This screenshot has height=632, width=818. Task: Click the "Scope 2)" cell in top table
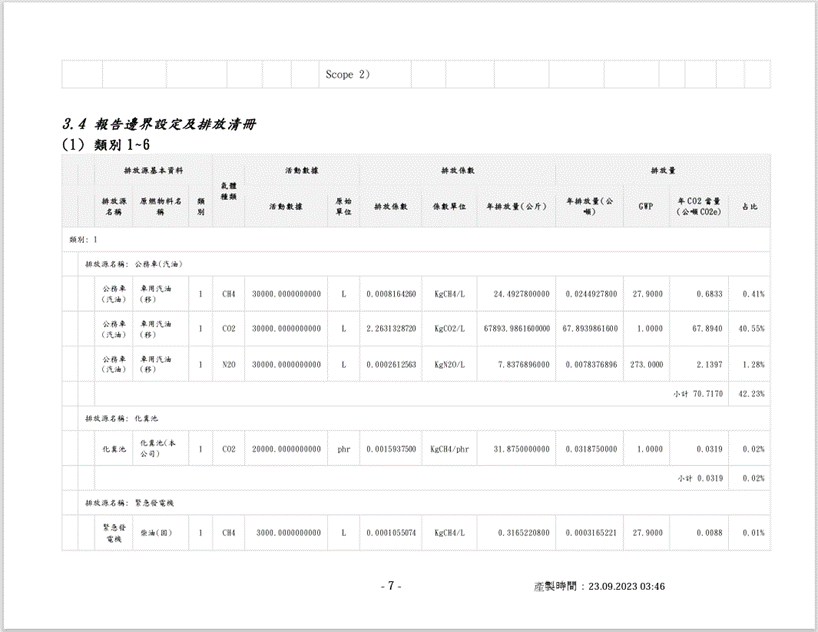click(x=347, y=75)
